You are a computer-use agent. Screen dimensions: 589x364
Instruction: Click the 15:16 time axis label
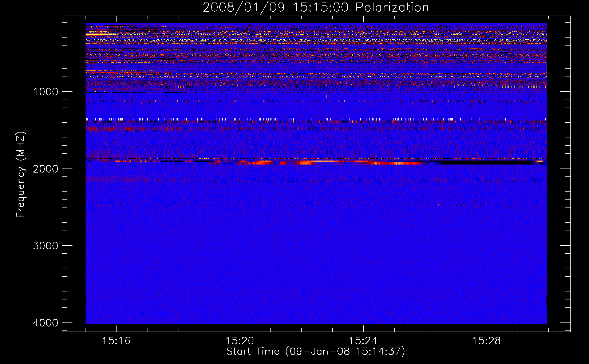point(116,341)
